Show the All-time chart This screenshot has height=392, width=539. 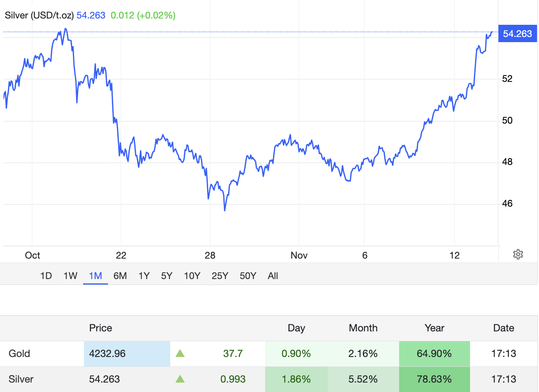click(273, 276)
